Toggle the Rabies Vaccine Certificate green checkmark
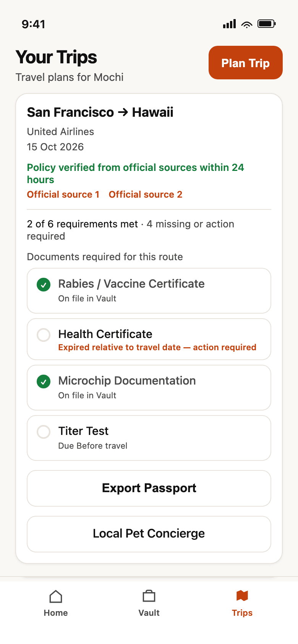 (44, 285)
